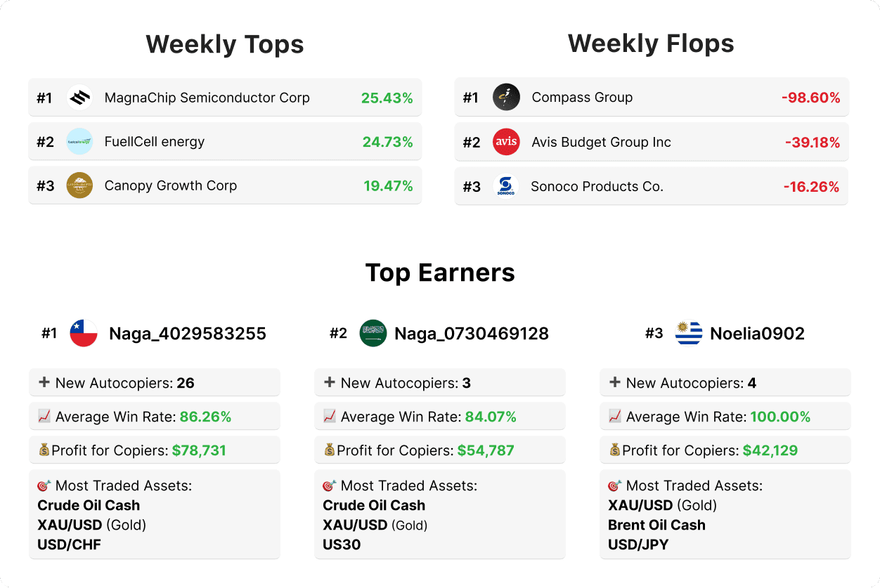Click the red Avis logo icon

point(506,142)
